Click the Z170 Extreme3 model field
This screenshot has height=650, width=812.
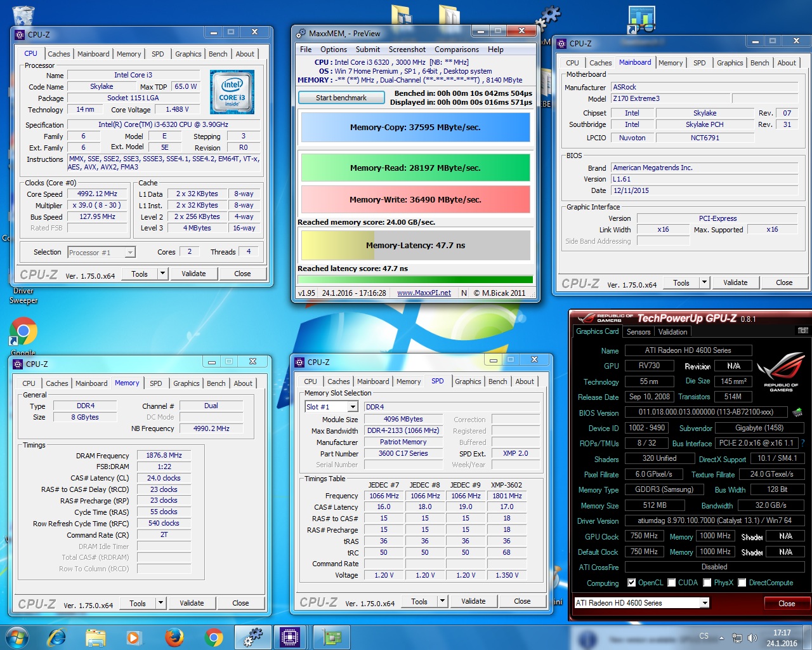(670, 98)
